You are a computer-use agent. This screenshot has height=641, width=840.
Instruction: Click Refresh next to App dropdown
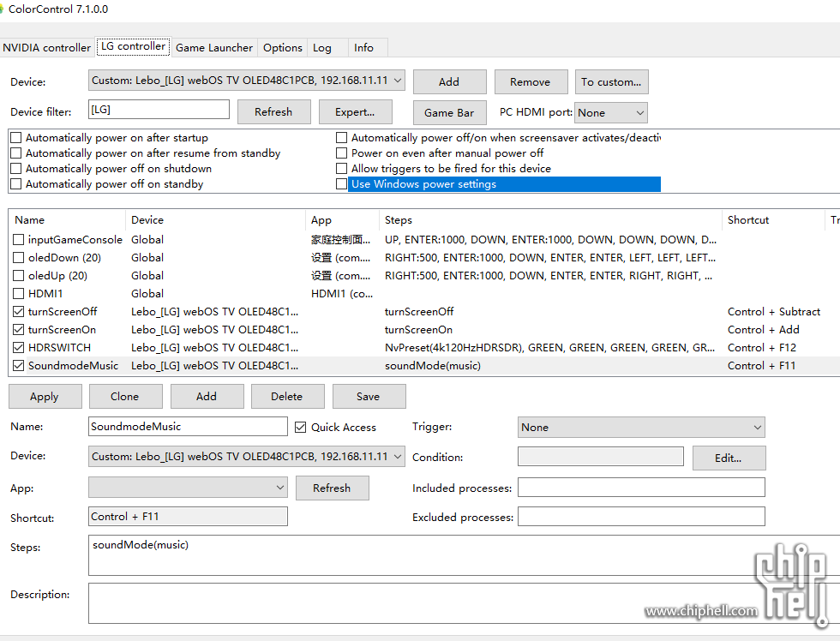click(333, 488)
